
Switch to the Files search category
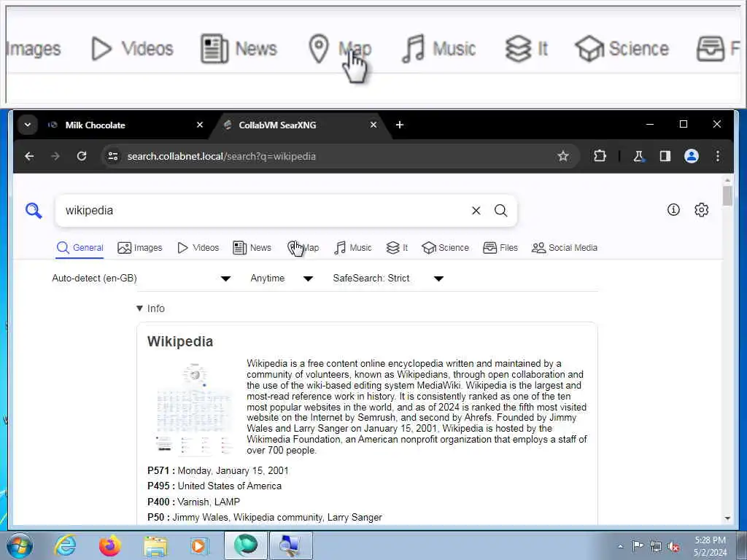pos(500,248)
